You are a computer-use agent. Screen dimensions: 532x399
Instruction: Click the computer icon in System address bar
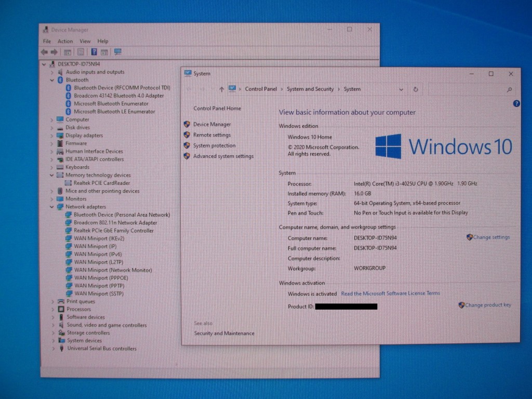click(232, 89)
